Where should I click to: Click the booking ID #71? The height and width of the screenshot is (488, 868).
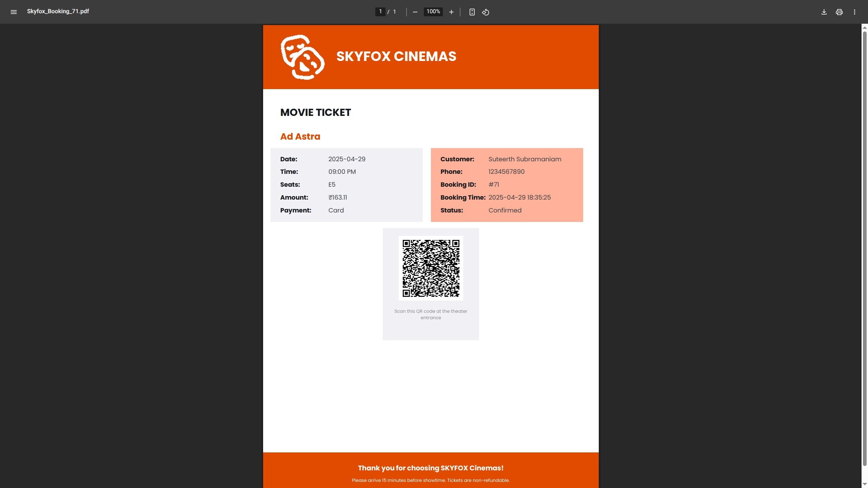point(493,185)
